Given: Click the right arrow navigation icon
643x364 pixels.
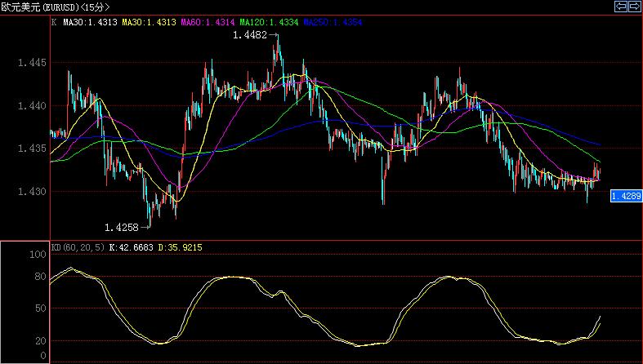Looking at the screenshot, I should [x=634, y=7].
